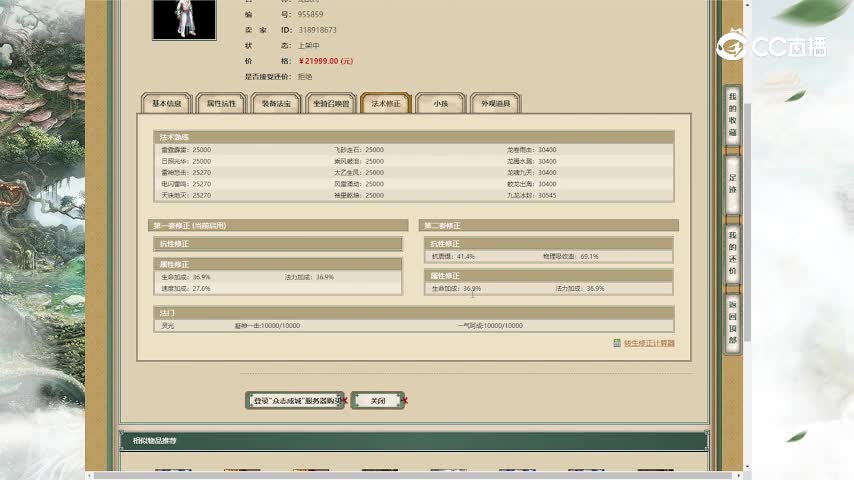Click the red price ¥21999.00
The width and height of the screenshot is (854, 480).
pyautogui.click(x=325, y=61)
